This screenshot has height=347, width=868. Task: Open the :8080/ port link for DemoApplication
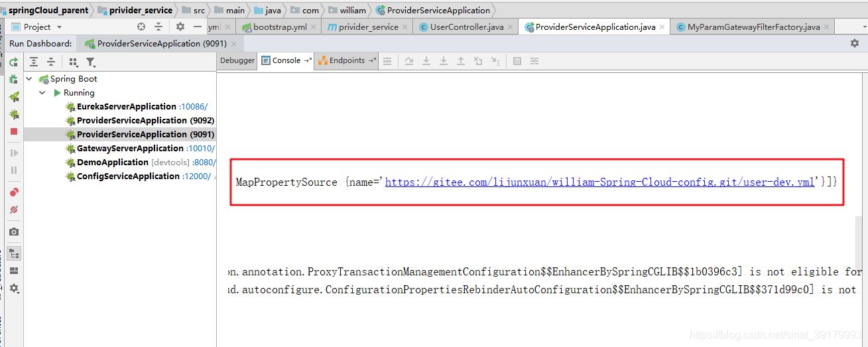click(204, 162)
